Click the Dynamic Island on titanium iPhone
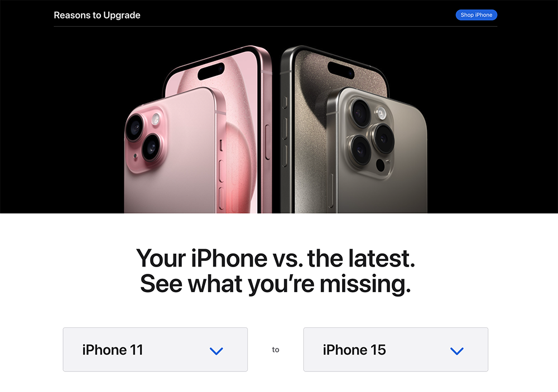This screenshot has width=558, height=392. 341,70
